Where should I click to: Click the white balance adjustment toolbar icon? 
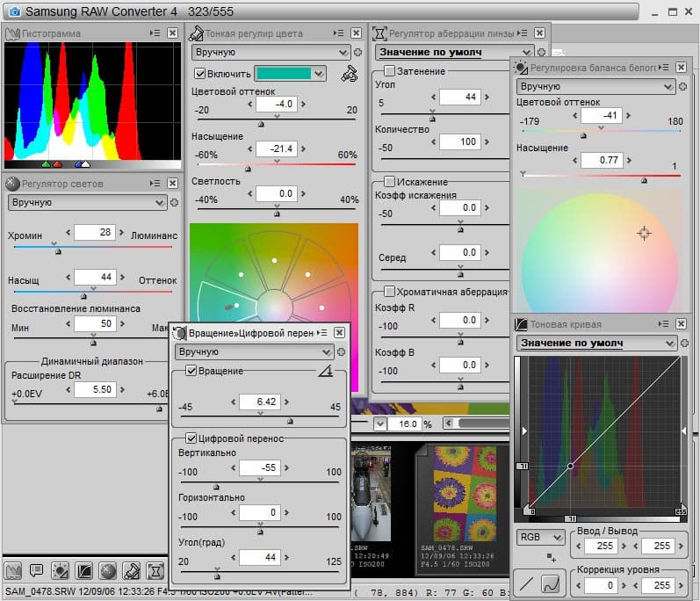61,570
